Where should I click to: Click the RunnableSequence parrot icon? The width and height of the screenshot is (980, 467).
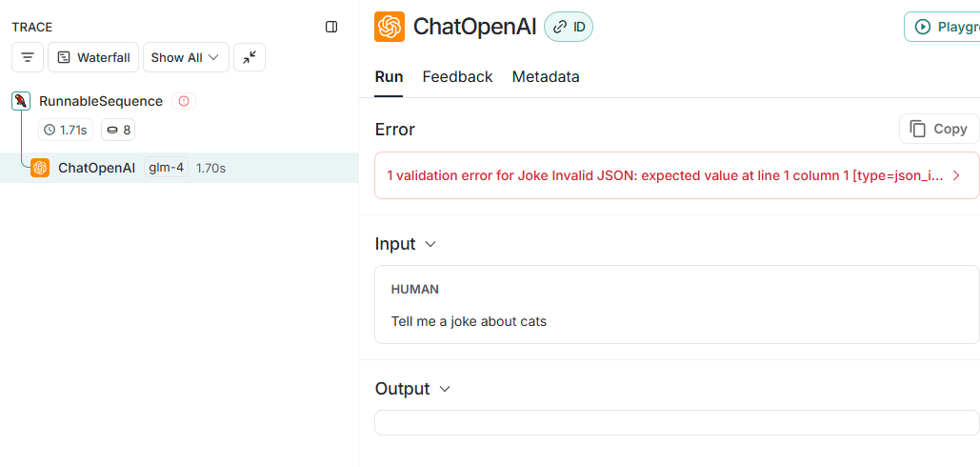[21, 101]
